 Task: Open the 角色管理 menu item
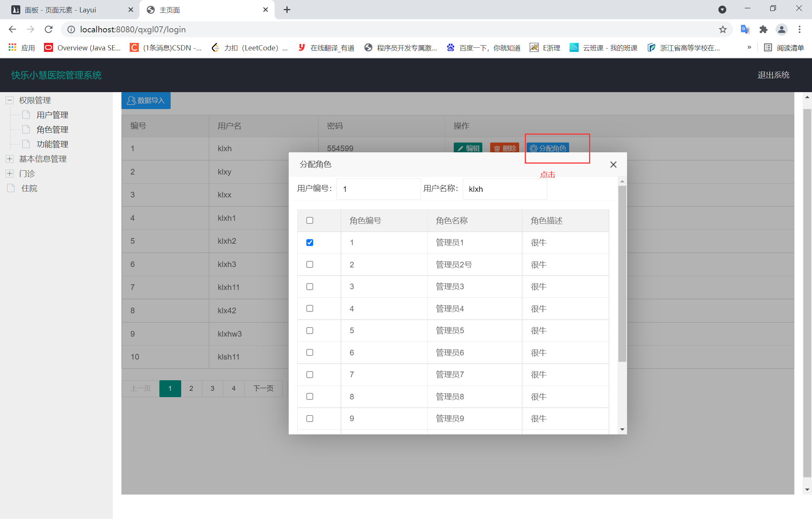[x=52, y=129]
